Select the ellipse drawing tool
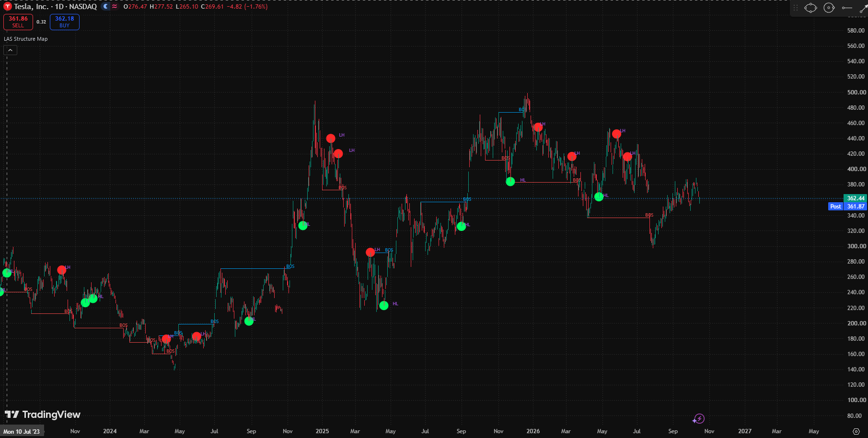This screenshot has height=438, width=868. [x=810, y=8]
